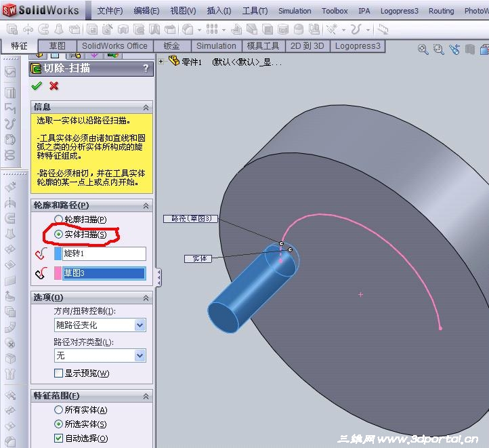Confirm the cut-sweep with green checkmark
The height and width of the screenshot is (448, 489).
[x=37, y=85]
